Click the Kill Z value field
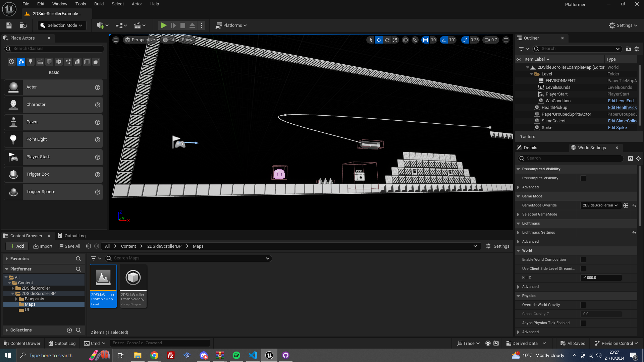This screenshot has height=362, width=644. click(601, 278)
